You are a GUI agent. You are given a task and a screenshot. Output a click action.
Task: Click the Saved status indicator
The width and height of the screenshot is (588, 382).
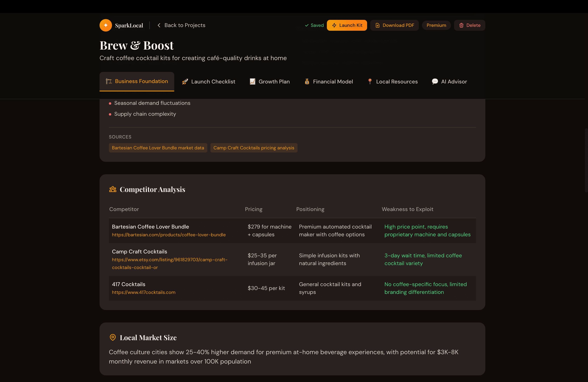(x=314, y=25)
